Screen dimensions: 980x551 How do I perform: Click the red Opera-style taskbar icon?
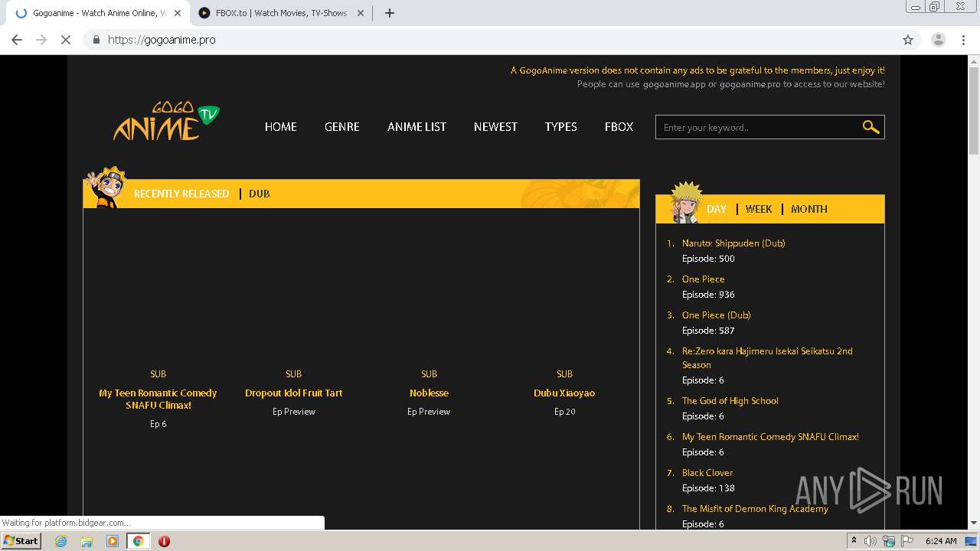164,541
